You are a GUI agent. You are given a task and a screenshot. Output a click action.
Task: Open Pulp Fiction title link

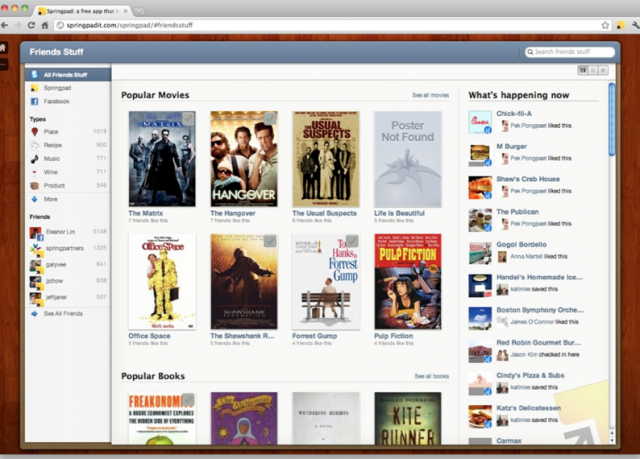[x=393, y=336]
